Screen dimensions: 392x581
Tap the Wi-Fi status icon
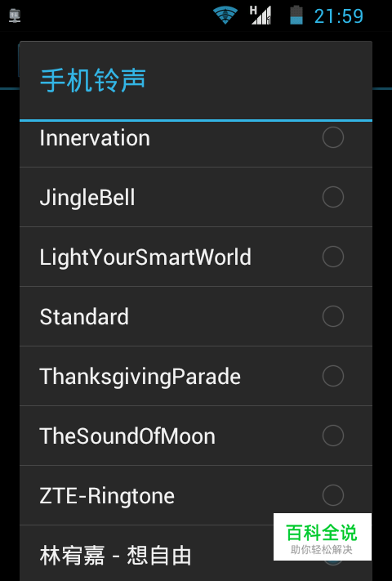coord(225,16)
